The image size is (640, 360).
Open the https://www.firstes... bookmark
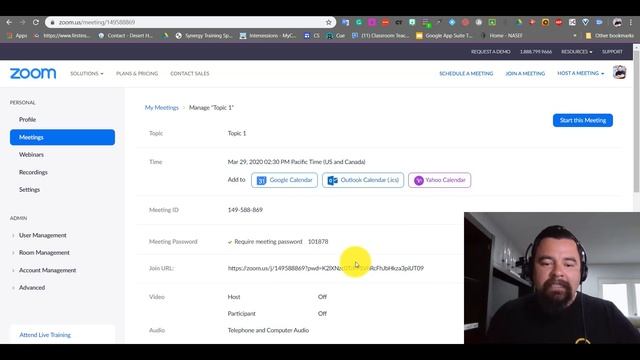[x=62, y=36]
